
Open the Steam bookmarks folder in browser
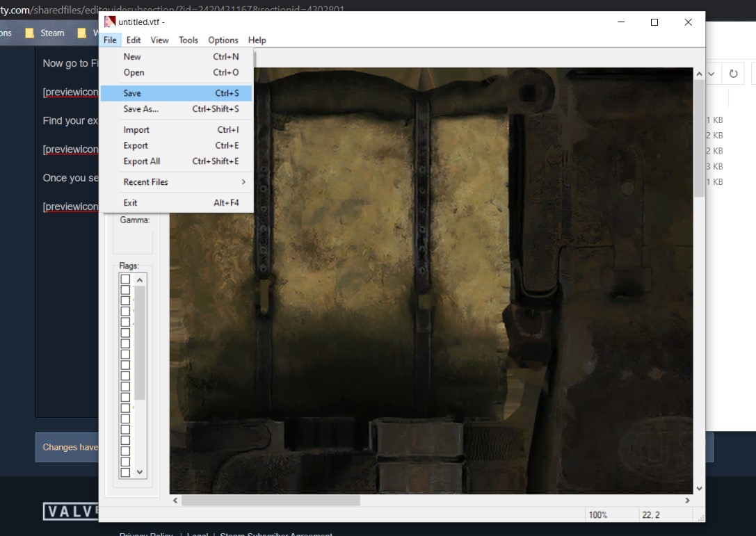click(x=45, y=33)
